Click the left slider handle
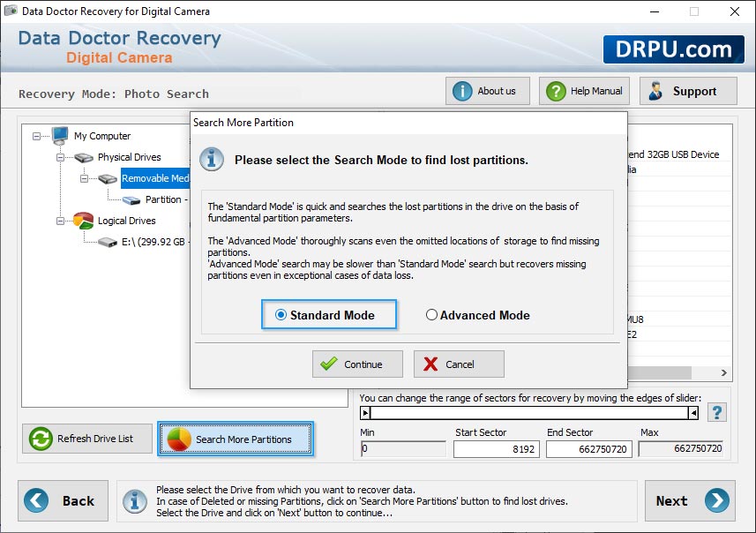This screenshot has width=756, height=533. coord(365,413)
